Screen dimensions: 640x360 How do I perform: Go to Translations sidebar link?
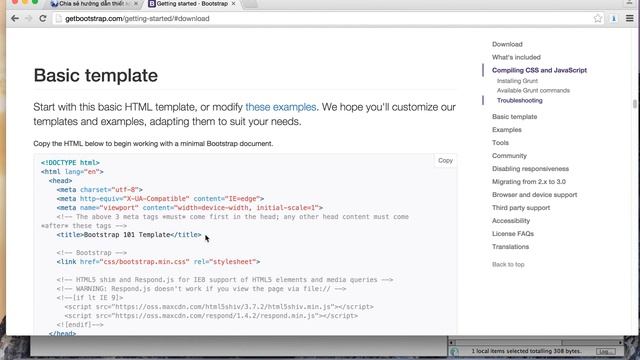click(510, 247)
